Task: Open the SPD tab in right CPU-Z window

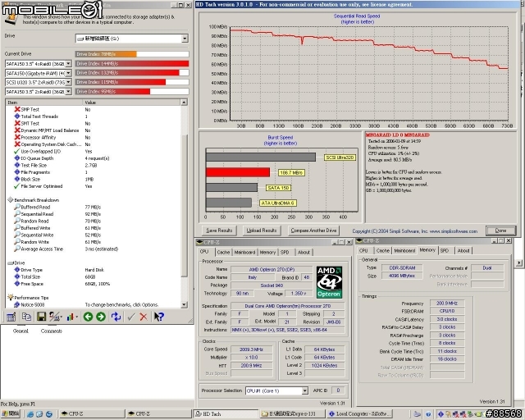Action: [445, 250]
